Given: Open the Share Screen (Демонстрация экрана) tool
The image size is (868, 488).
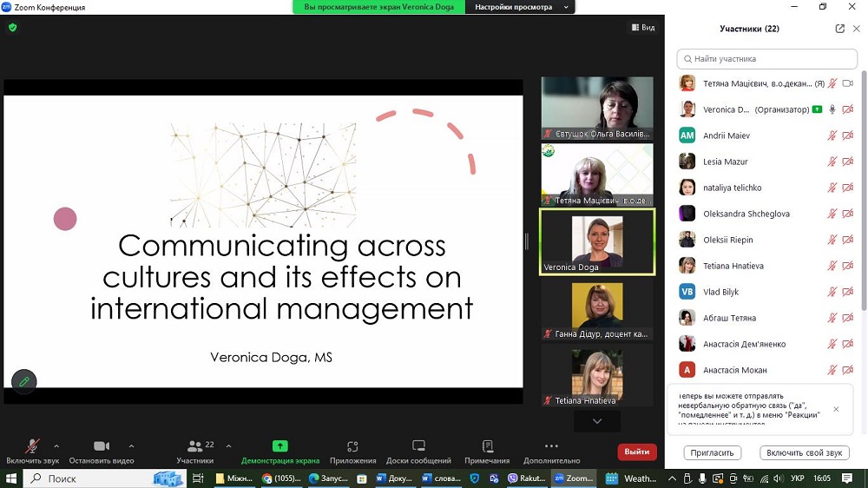Looking at the screenshot, I should [279, 446].
